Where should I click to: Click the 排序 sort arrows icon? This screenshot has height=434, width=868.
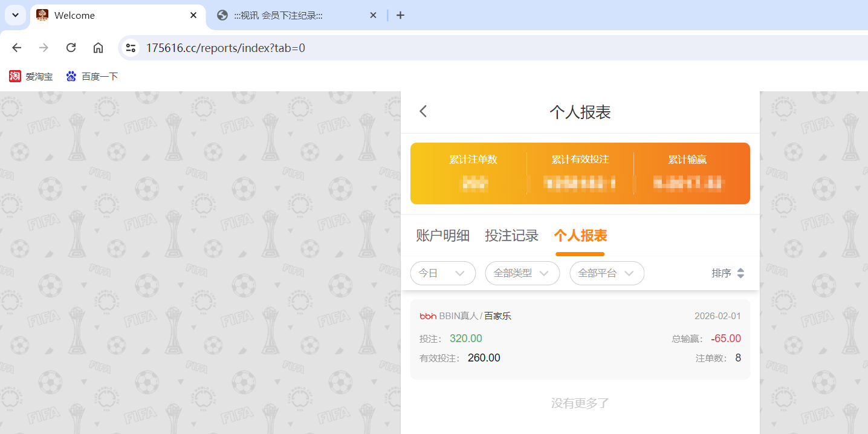(x=741, y=273)
